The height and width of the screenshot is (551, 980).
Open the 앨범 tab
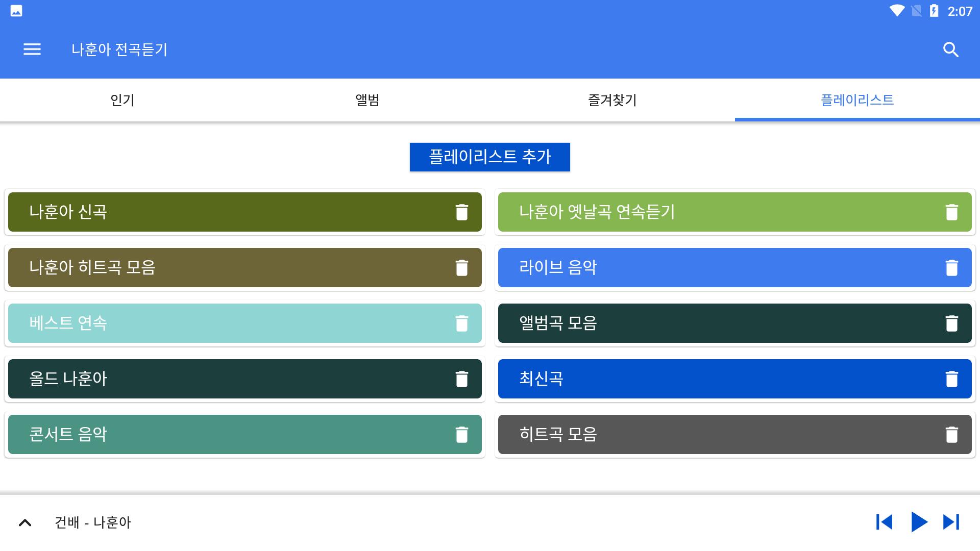(x=367, y=100)
